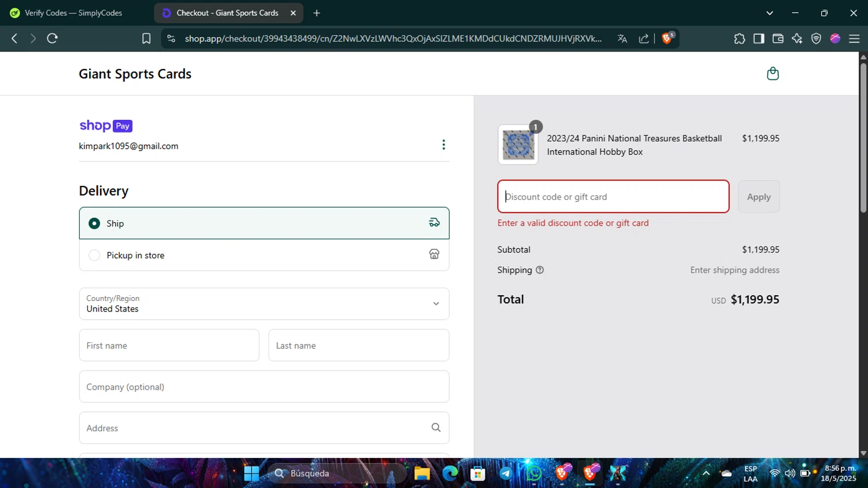Click the store icon in Pickup row
The width and height of the screenshot is (868, 488).
tap(434, 254)
